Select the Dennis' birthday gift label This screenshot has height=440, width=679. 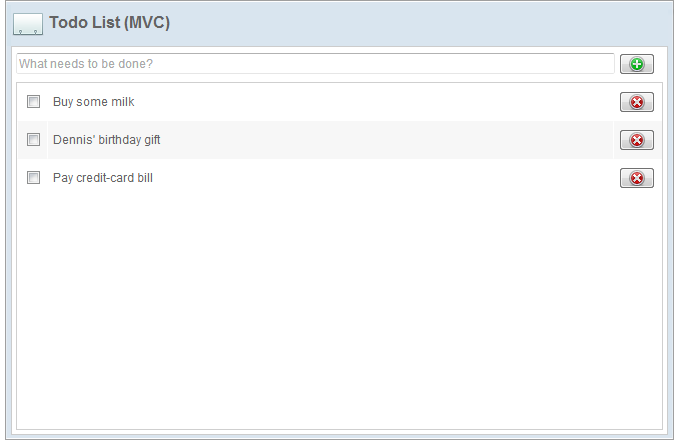point(106,140)
